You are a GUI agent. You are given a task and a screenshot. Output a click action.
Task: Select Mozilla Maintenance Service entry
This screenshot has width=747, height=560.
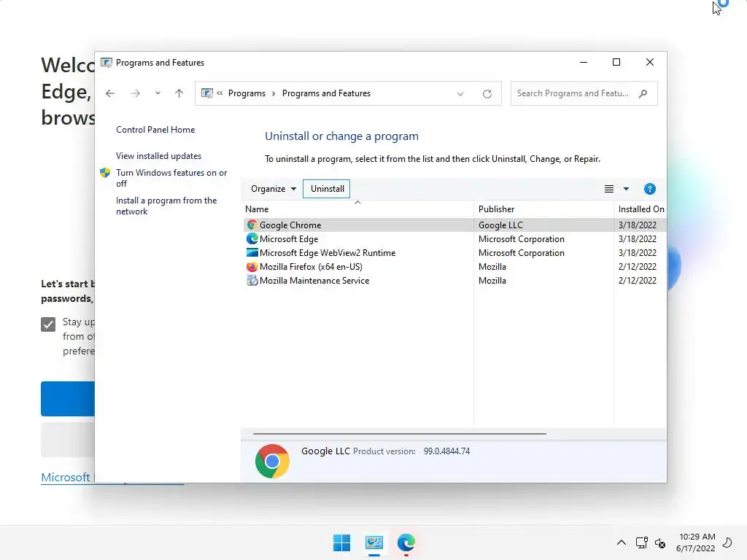pyautogui.click(x=314, y=281)
